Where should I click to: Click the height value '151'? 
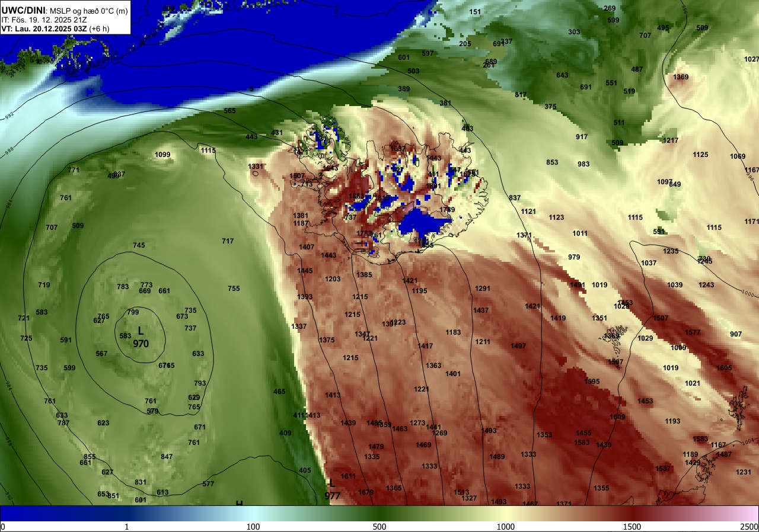point(476,12)
